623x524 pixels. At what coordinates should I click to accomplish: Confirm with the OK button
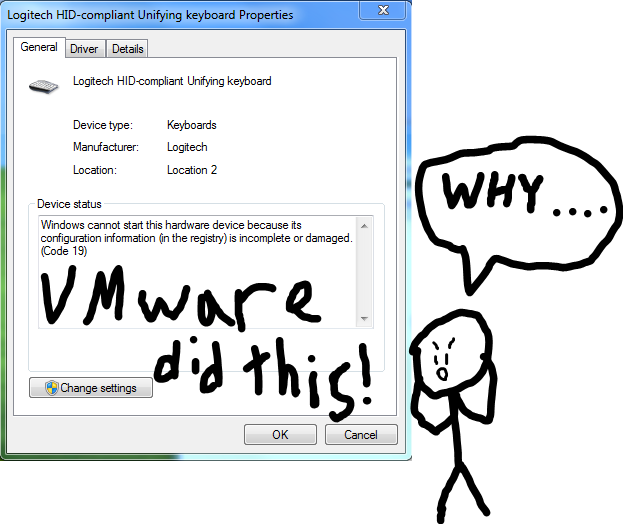[281, 434]
